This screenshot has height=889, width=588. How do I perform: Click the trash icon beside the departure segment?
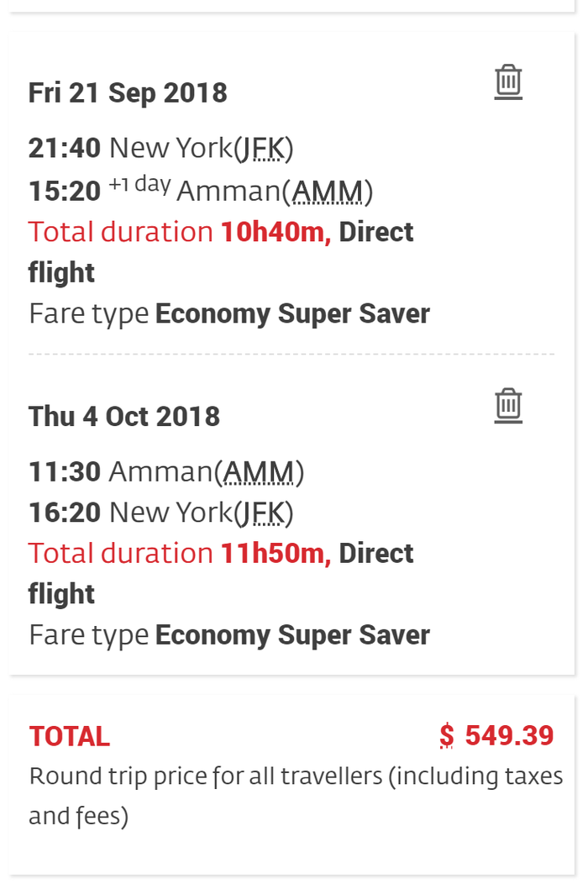507,82
